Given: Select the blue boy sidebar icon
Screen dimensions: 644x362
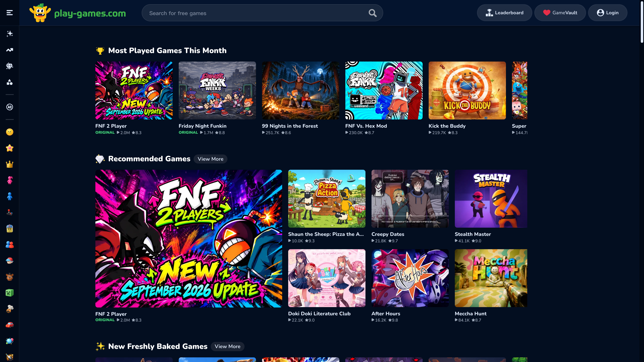Looking at the screenshot, I should tap(9, 196).
